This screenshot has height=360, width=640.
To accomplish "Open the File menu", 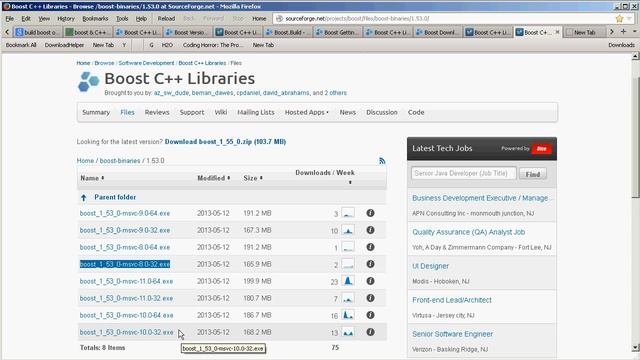I will (x=9, y=18).
